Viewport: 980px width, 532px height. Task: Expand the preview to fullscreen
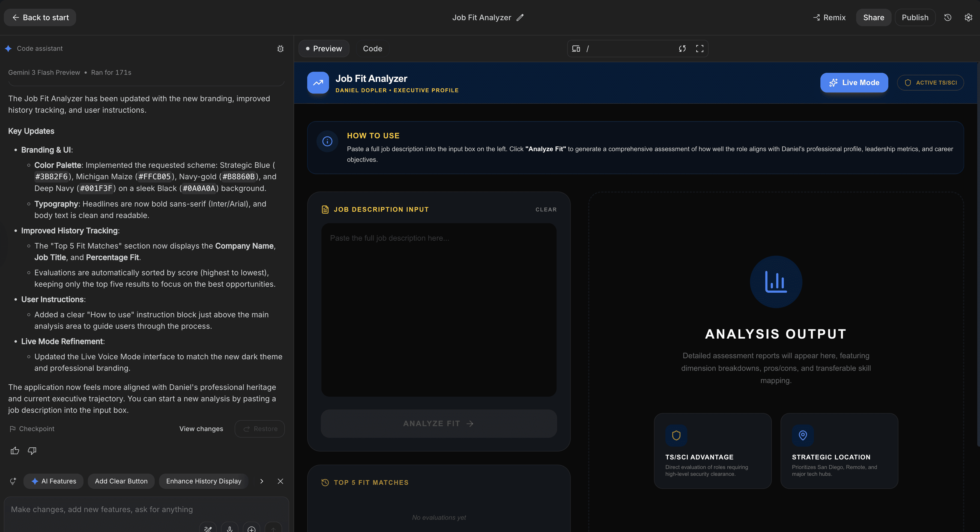[x=700, y=48]
